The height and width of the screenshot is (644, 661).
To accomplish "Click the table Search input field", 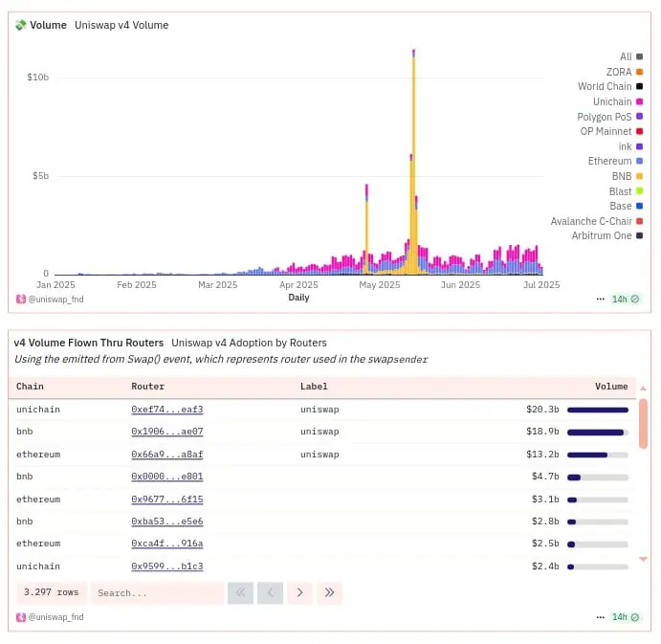I will click(157, 593).
